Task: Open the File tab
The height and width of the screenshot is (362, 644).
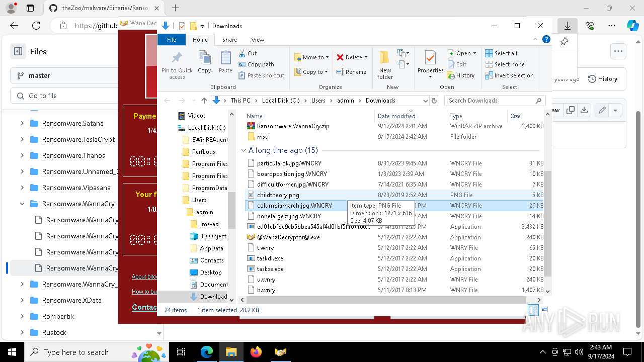Action: (x=172, y=40)
